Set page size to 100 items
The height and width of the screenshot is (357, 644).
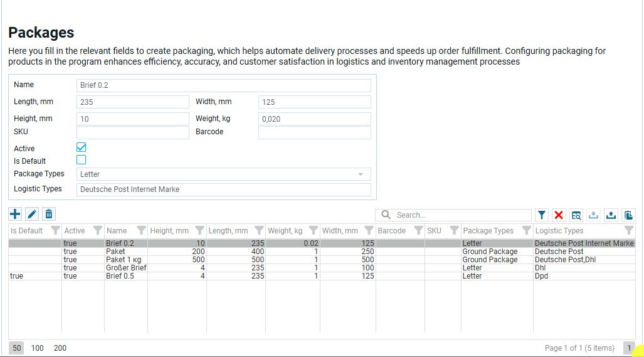pyautogui.click(x=38, y=348)
